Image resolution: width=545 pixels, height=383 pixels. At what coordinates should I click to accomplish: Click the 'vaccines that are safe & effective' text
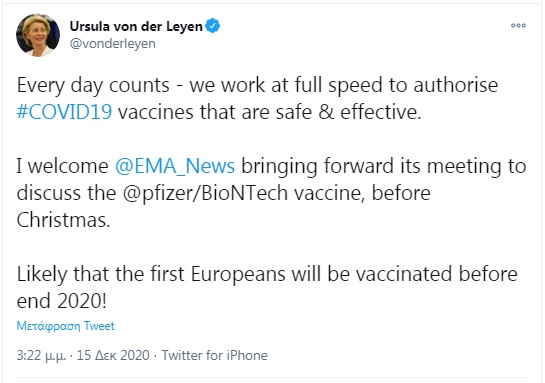(x=269, y=112)
